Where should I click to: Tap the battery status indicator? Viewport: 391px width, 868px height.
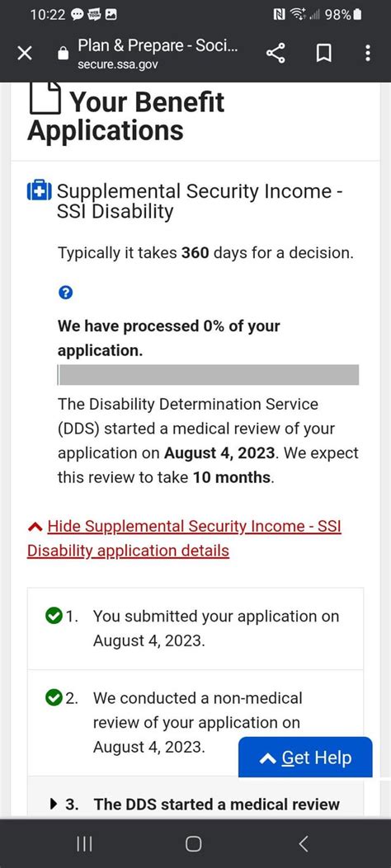click(358, 15)
